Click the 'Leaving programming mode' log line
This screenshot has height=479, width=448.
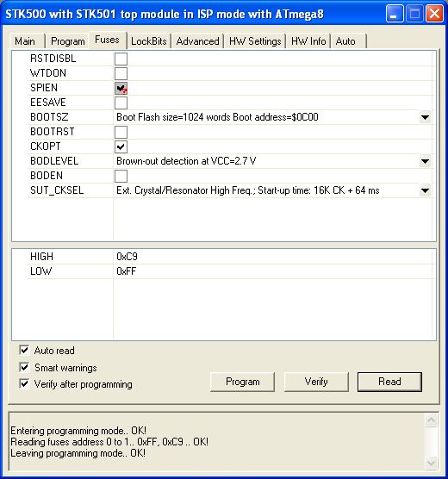pyautogui.click(x=78, y=453)
